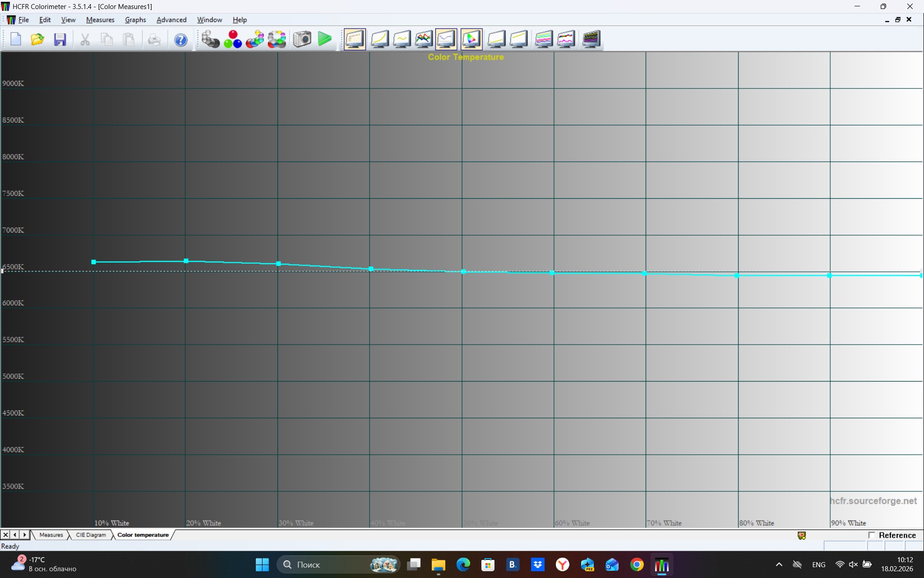Click the Save document icon
This screenshot has width=924, height=578.
(x=60, y=40)
